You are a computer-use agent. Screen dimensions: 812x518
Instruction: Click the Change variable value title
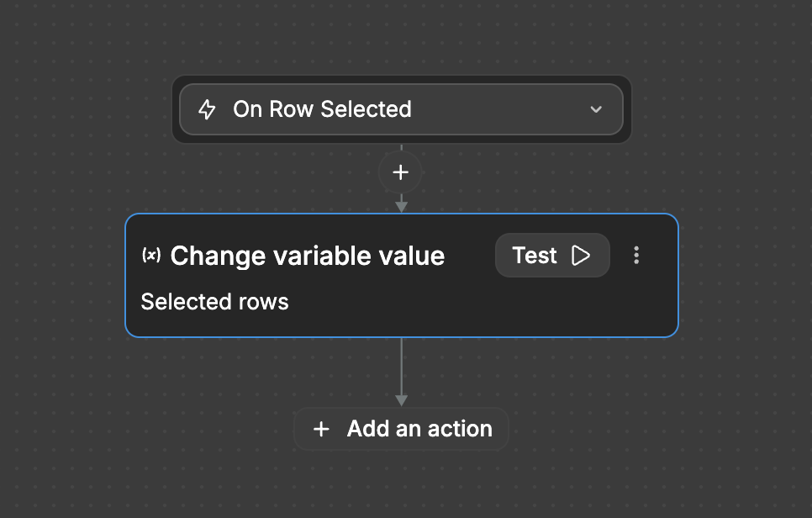click(307, 256)
